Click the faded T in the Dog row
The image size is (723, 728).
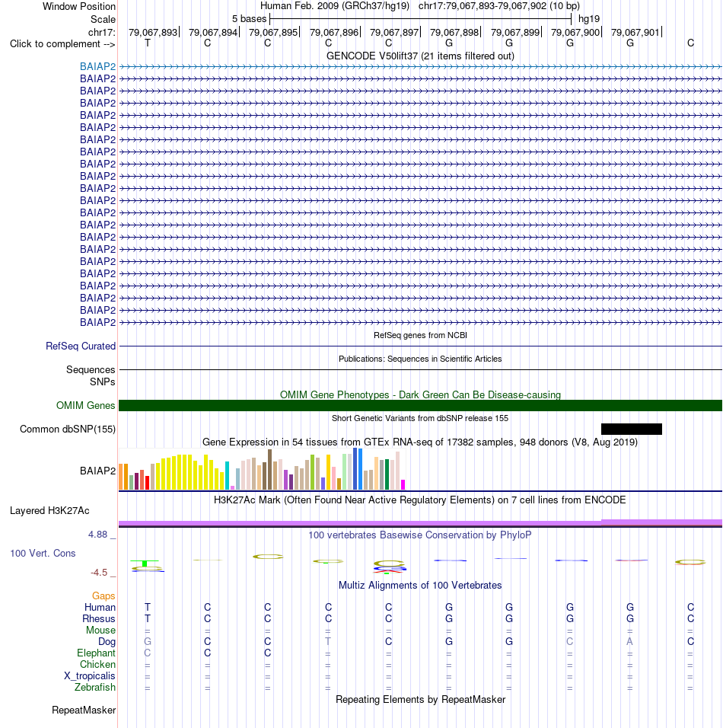pyautogui.click(x=328, y=642)
